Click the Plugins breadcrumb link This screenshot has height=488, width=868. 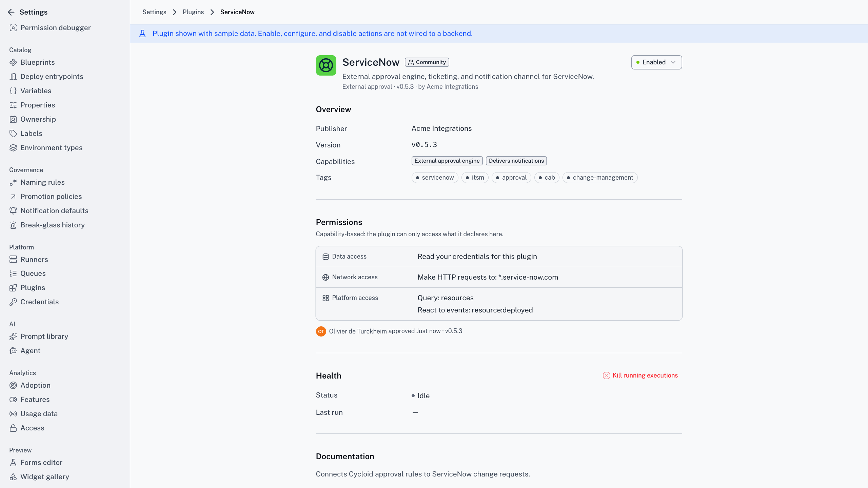[193, 12]
